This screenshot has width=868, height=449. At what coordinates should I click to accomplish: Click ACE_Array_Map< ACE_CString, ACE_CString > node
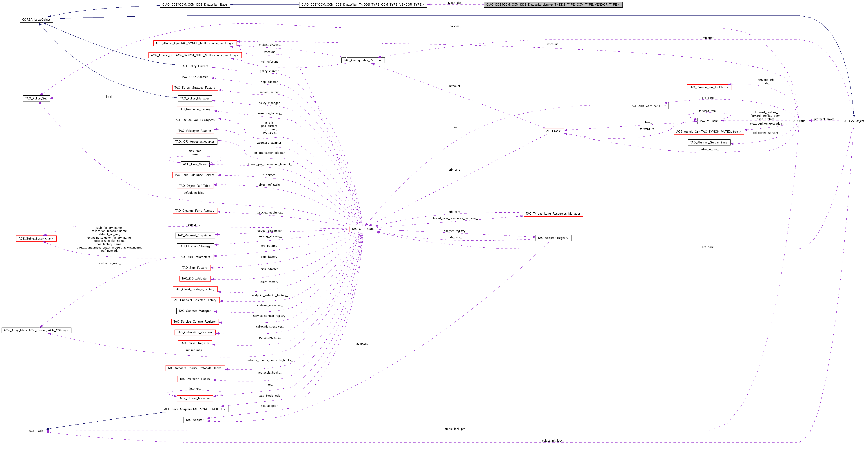pyautogui.click(x=36, y=330)
